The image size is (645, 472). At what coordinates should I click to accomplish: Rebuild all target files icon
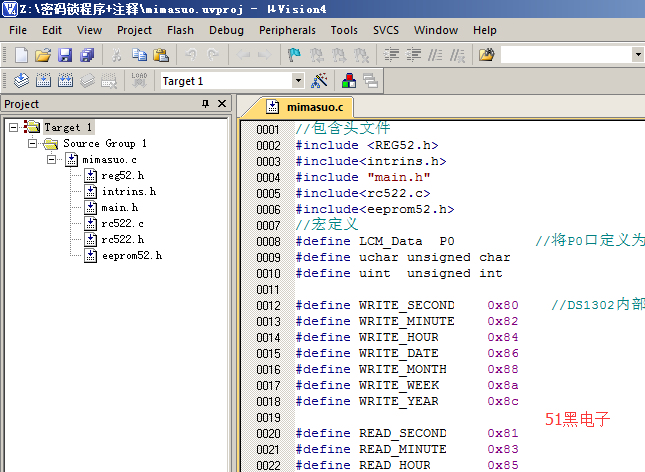pyautogui.click(x=65, y=81)
